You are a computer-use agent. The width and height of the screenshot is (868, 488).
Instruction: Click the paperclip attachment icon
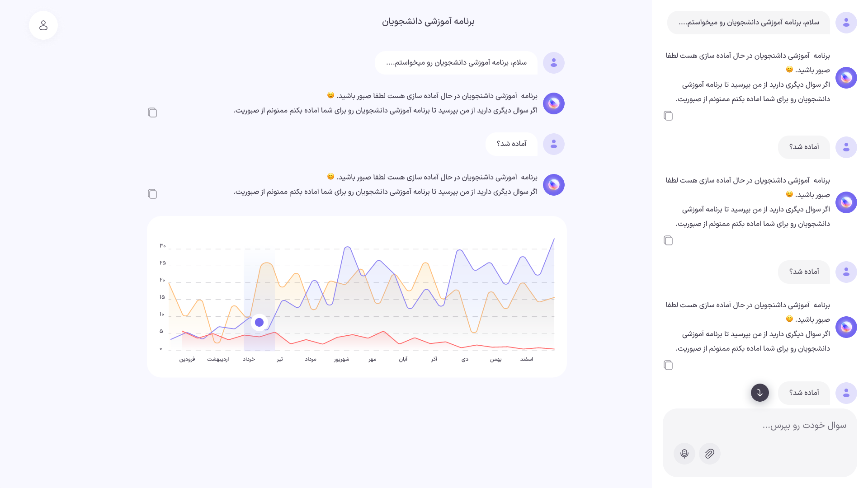pyautogui.click(x=710, y=454)
